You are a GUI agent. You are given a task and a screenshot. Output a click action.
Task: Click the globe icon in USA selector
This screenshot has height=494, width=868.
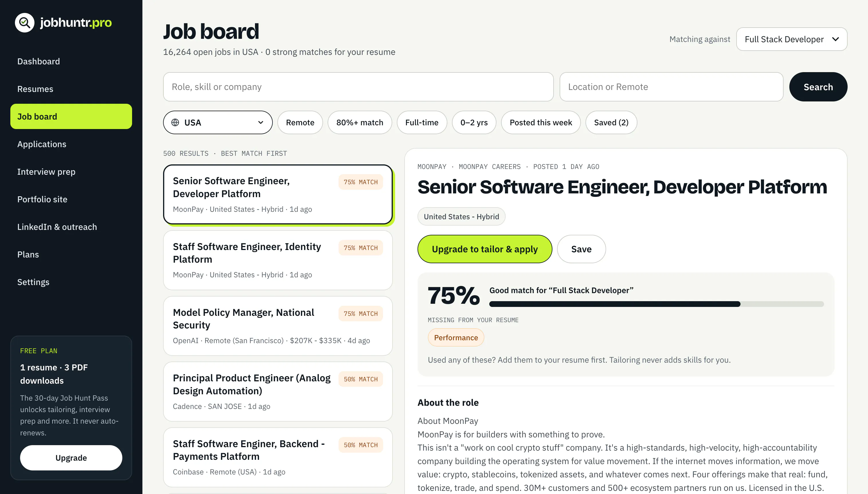[175, 122]
